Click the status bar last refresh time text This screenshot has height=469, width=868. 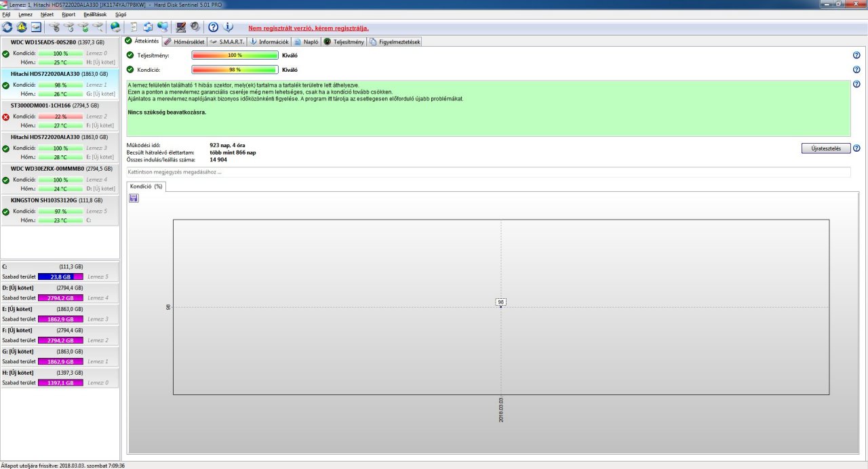tap(63, 466)
